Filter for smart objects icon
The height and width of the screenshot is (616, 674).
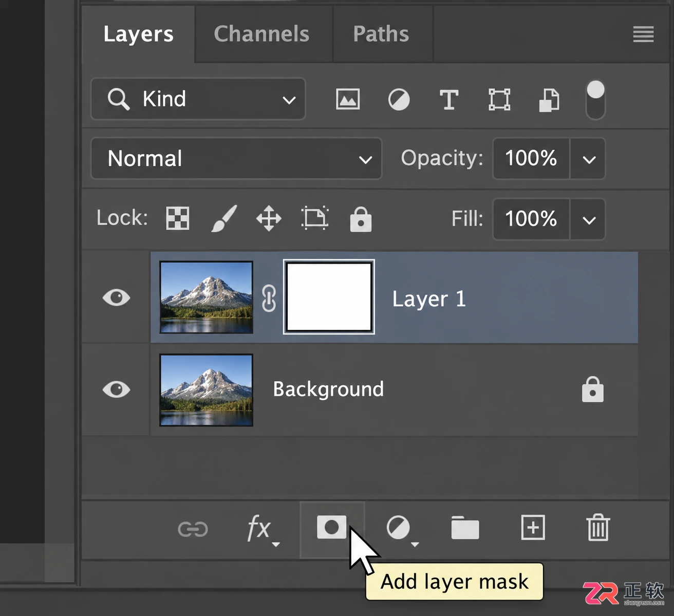coord(549,100)
